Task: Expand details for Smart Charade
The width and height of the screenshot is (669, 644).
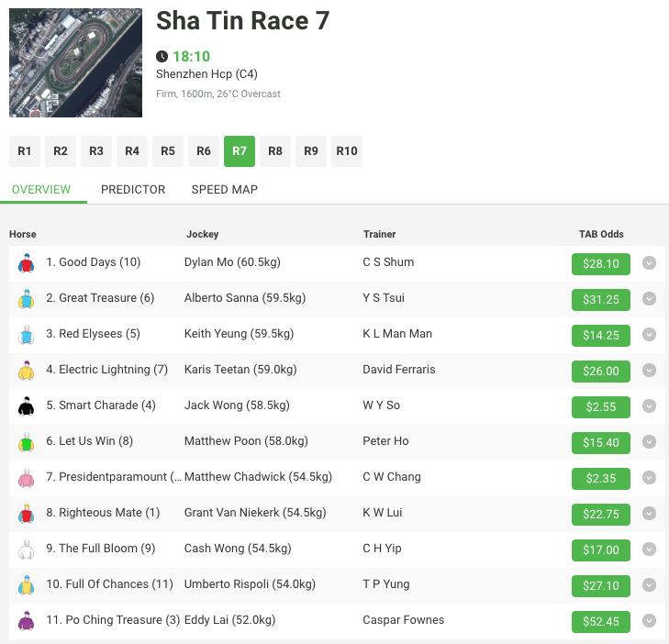Action: pos(649,406)
